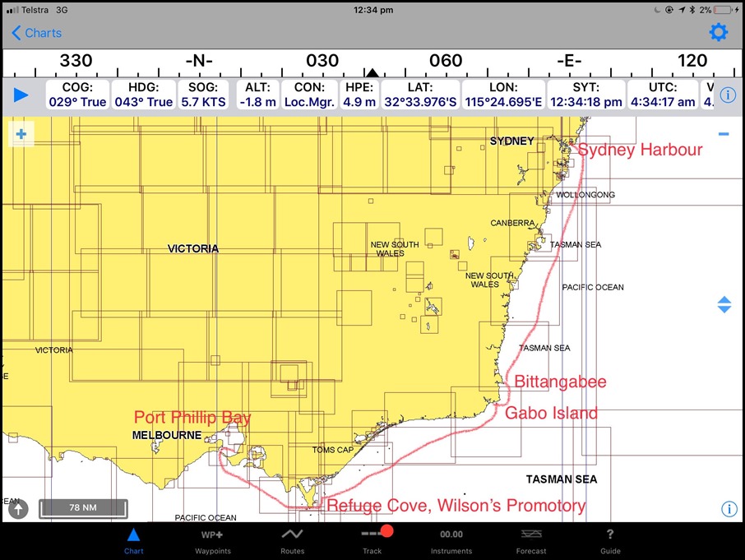Tap Refuge Cove, Wilson's Promotory label
745x560 pixels.
pos(456,506)
